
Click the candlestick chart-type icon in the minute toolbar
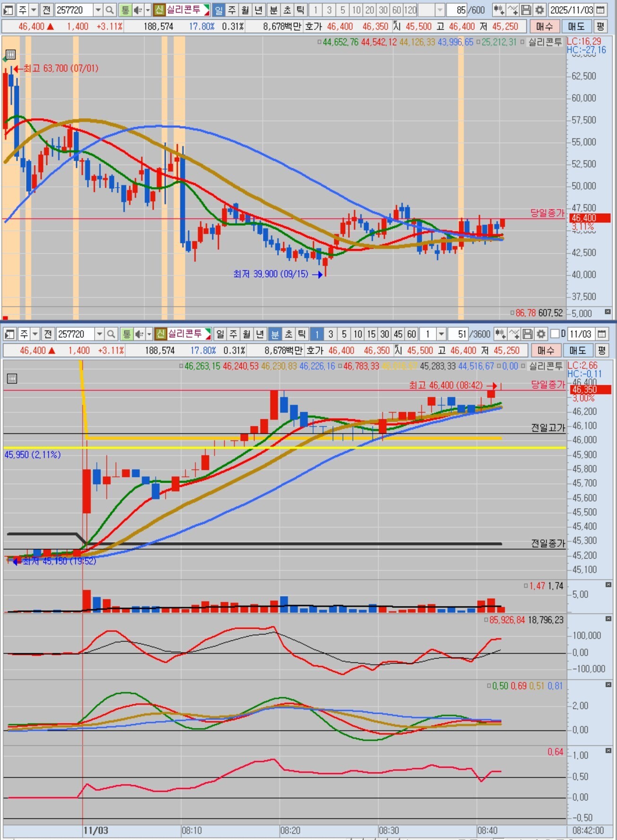pos(500,334)
